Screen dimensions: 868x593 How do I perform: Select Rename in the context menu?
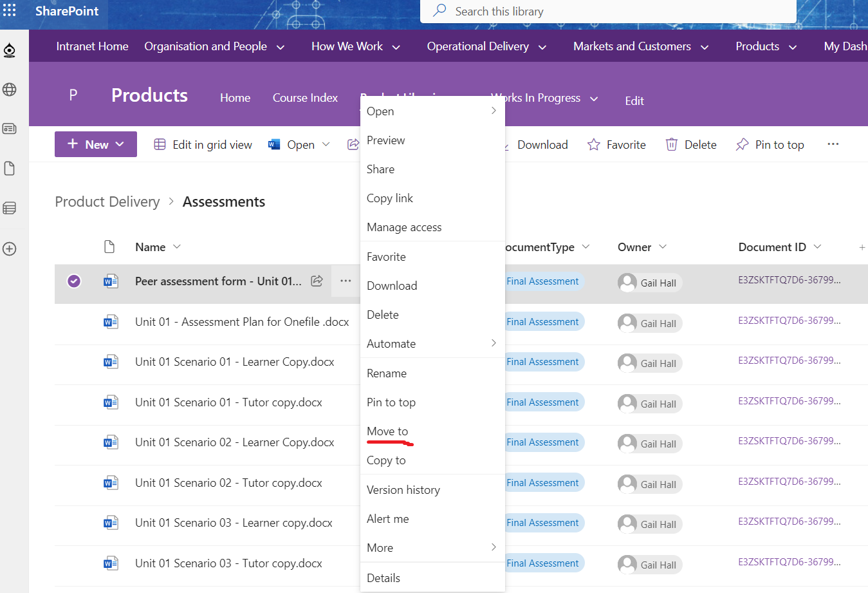point(387,373)
